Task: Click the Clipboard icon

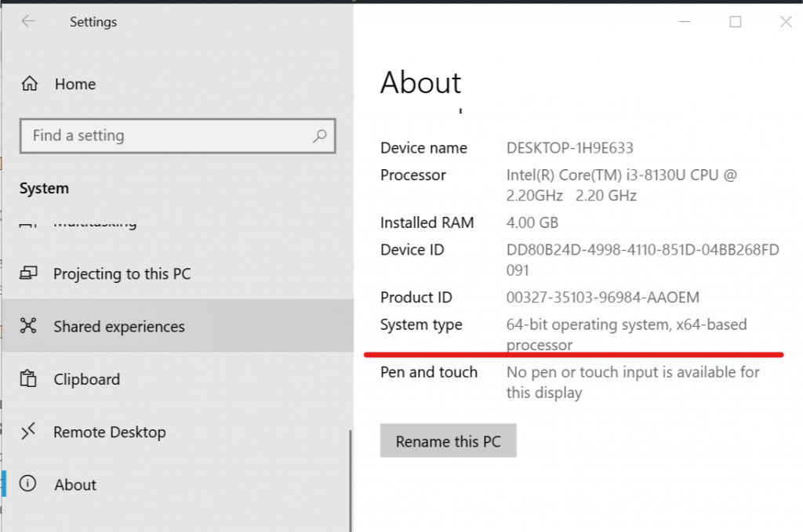Action: (28, 378)
